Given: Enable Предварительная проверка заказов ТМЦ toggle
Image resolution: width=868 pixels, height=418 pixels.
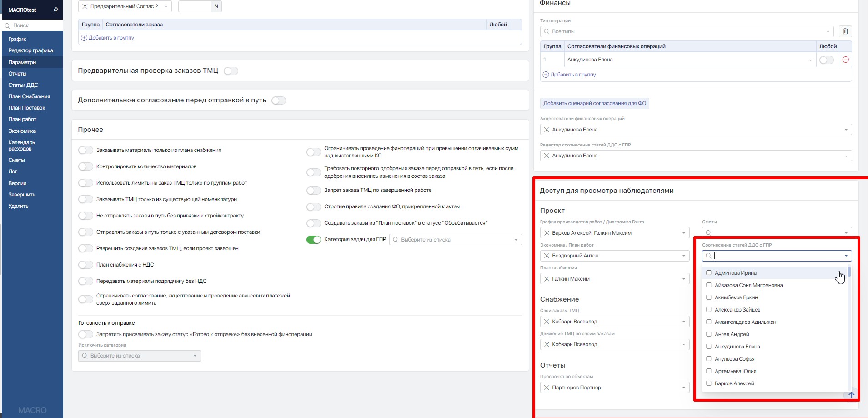Looking at the screenshot, I should tap(231, 71).
